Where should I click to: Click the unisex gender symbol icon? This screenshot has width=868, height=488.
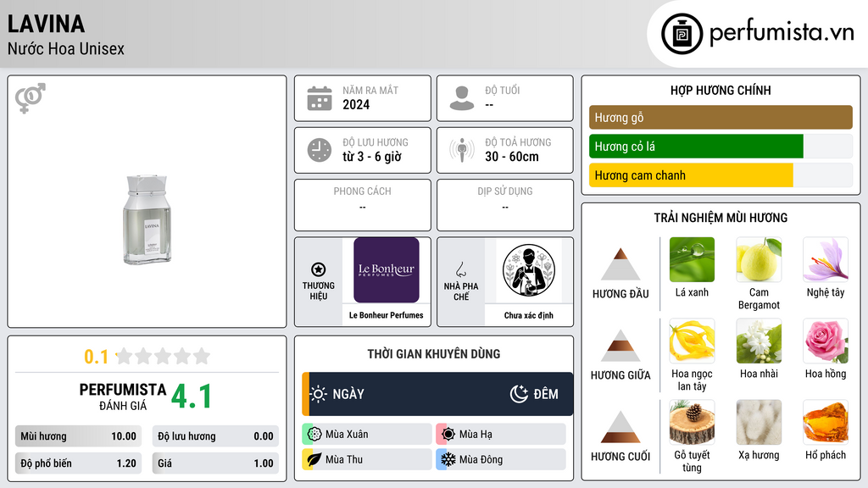[x=31, y=98]
